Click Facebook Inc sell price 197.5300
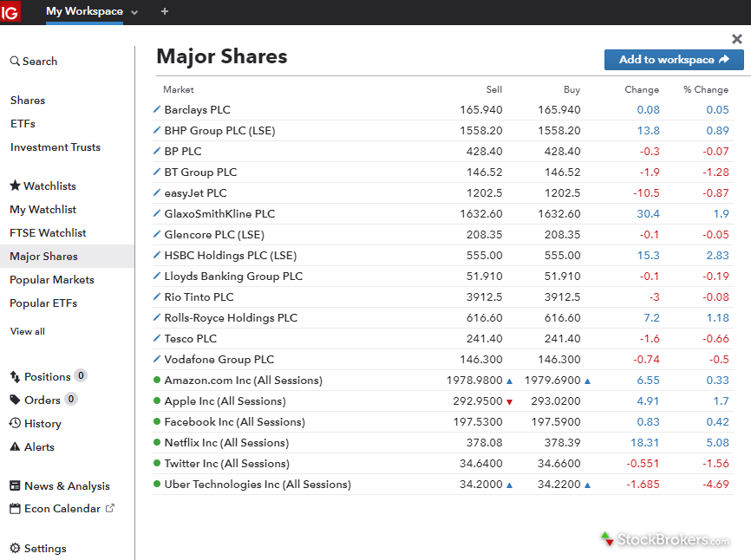 [x=478, y=422]
